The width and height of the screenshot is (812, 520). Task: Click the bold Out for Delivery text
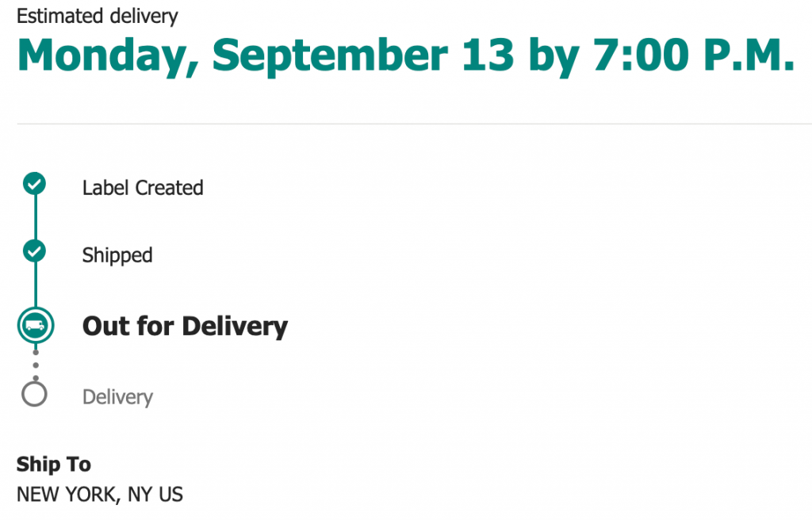(x=185, y=326)
